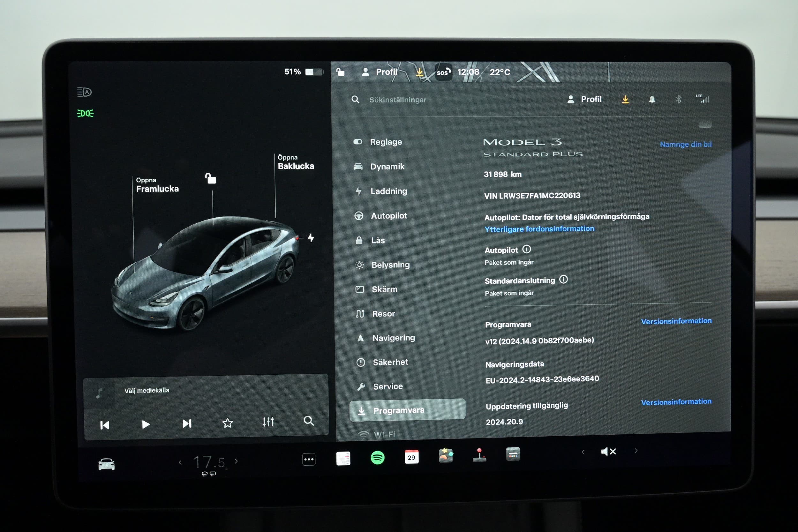The width and height of the screenshot is (798, 532).
Task: Open the Dynamik settings menu
Action: [x=379, y=167]
